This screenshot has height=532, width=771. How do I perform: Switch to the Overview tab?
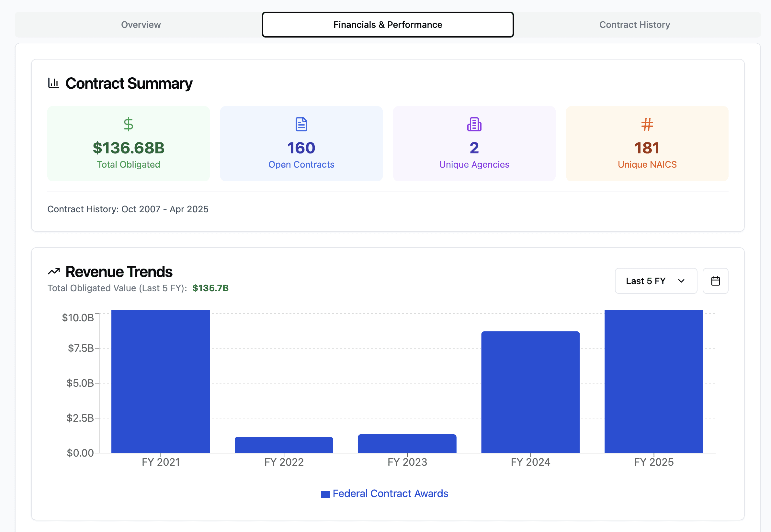141,25
